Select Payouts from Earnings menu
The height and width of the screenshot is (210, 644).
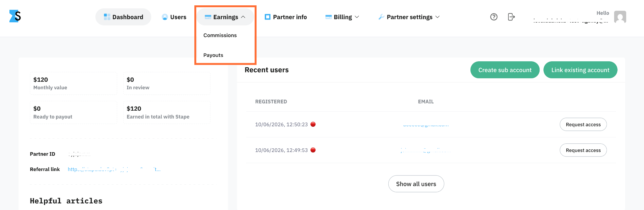click(213, 55)
